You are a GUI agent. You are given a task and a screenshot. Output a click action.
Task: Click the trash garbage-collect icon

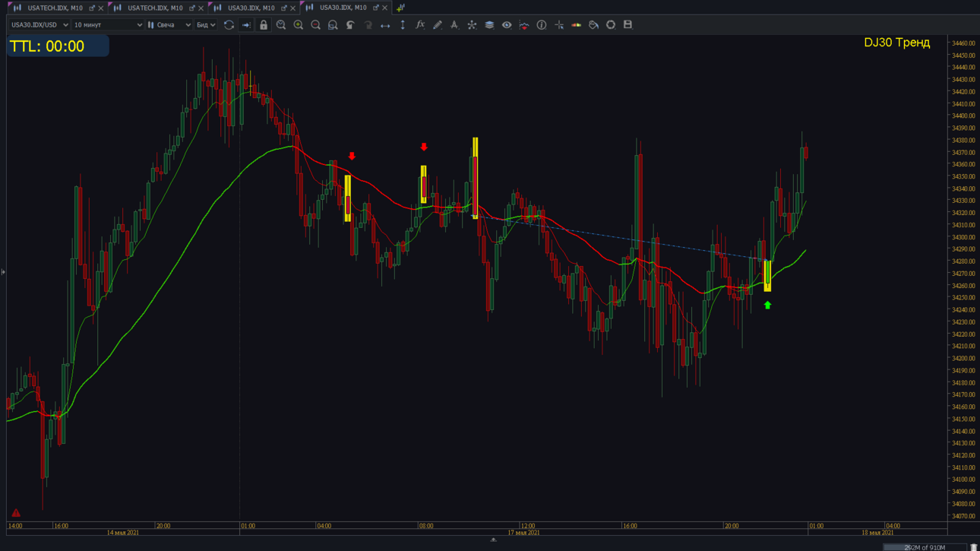click(x=973, y=546)
